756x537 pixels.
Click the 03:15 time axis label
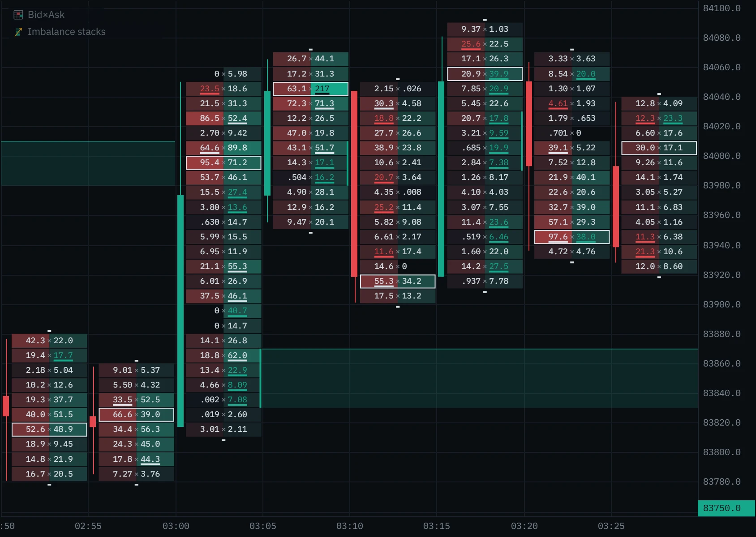[x=437, y=526]
